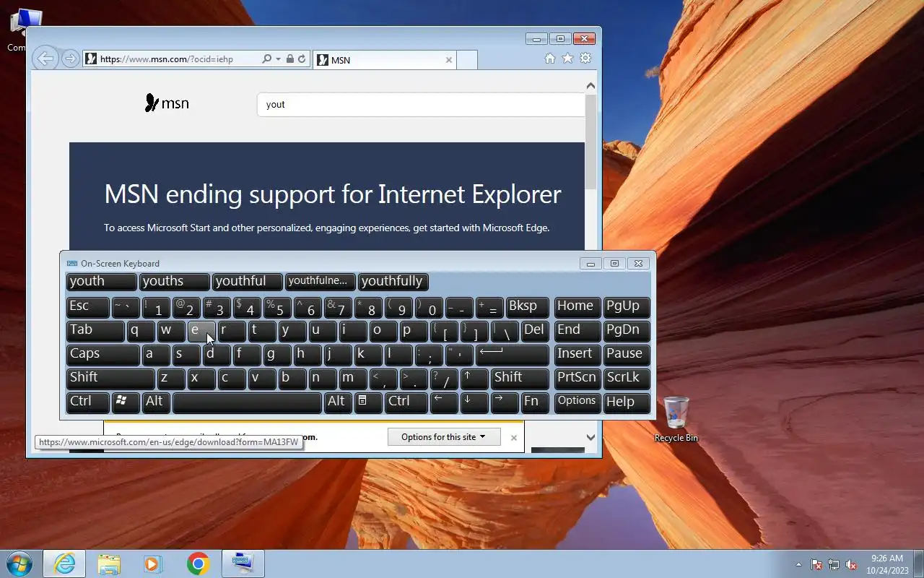Toggle the Caps key on On-Screen Keyboard

click(x=103, y=355)
